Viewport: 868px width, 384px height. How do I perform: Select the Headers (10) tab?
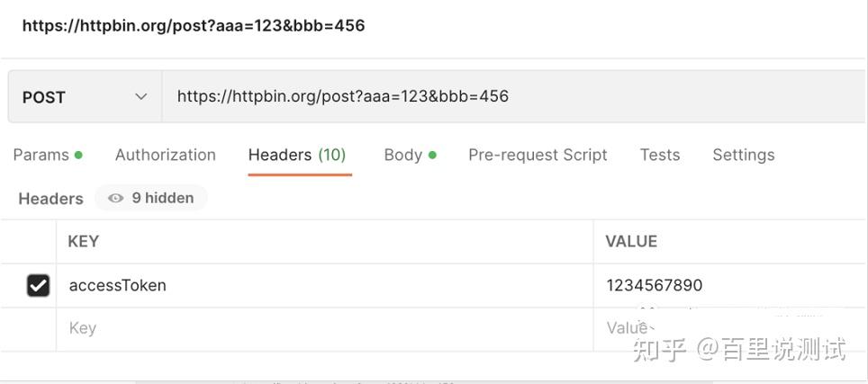[x=297, y=155]
